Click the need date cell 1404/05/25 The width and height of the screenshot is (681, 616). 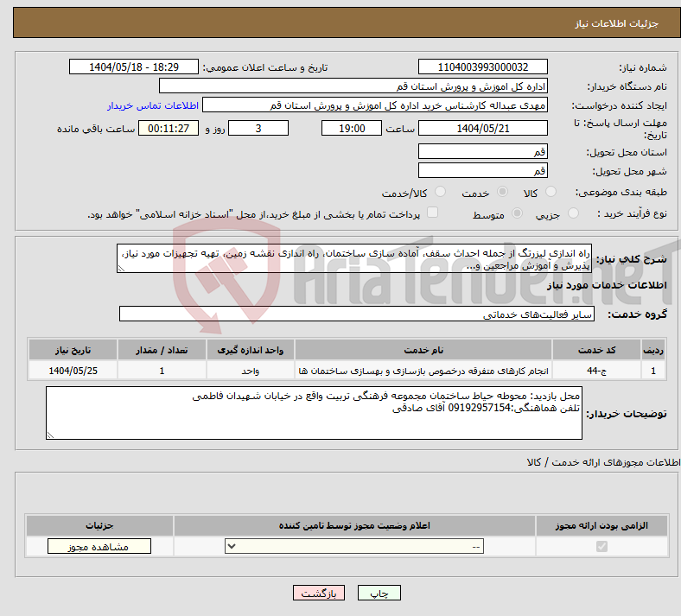(73, 371)
